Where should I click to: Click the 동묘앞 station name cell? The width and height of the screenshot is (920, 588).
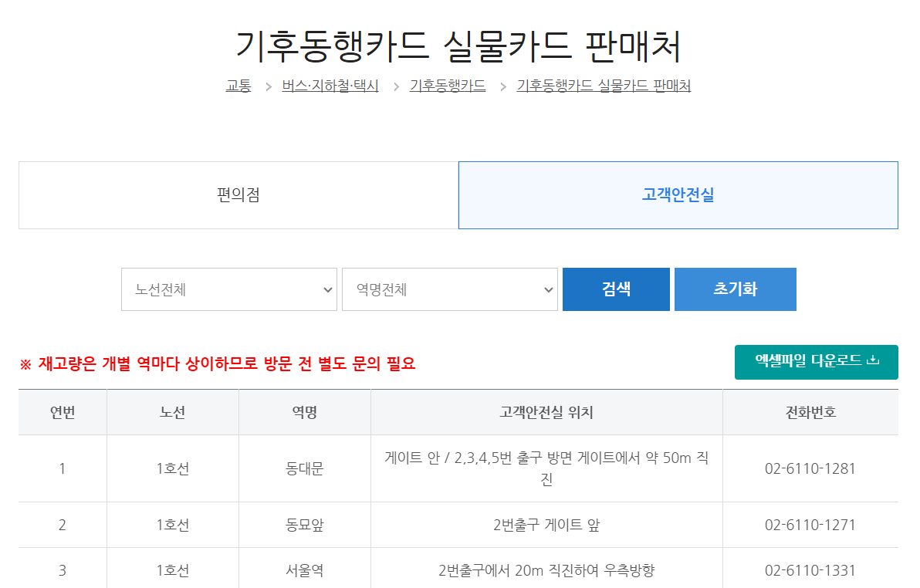coord(303,525)
